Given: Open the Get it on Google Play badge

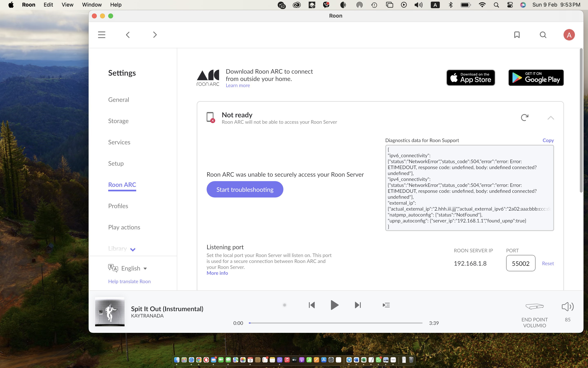Looking at the screenshot, I should 536,78.
